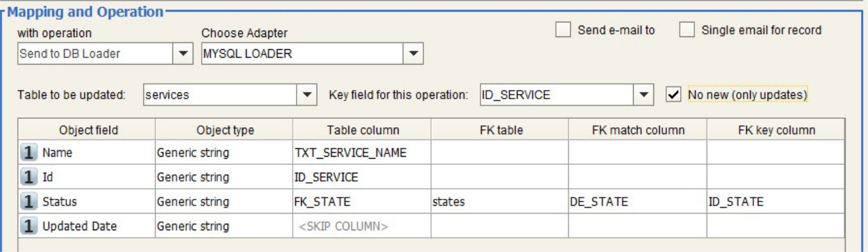
Task: Select the <SKIP COLUMN> cell
Action: coord(362,226)
